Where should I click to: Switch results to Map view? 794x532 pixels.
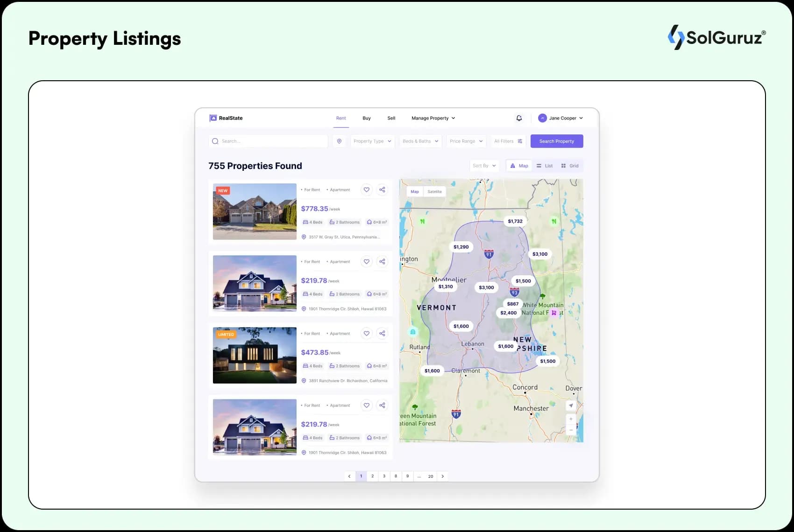pyautogui.click(x=519, y=166)
